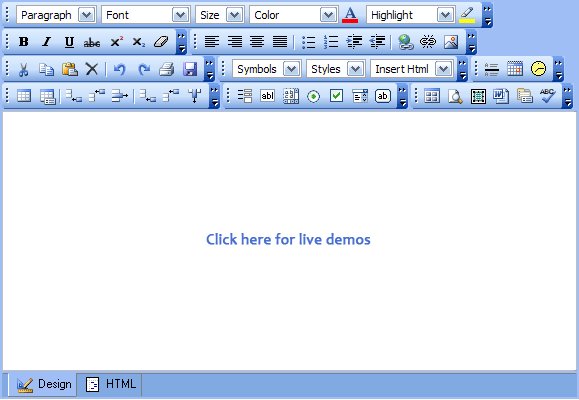Open the Insert Html dropdown
The height and width of the screenshot is (400, 579).
pyautogui.click(x=412, y=69)
